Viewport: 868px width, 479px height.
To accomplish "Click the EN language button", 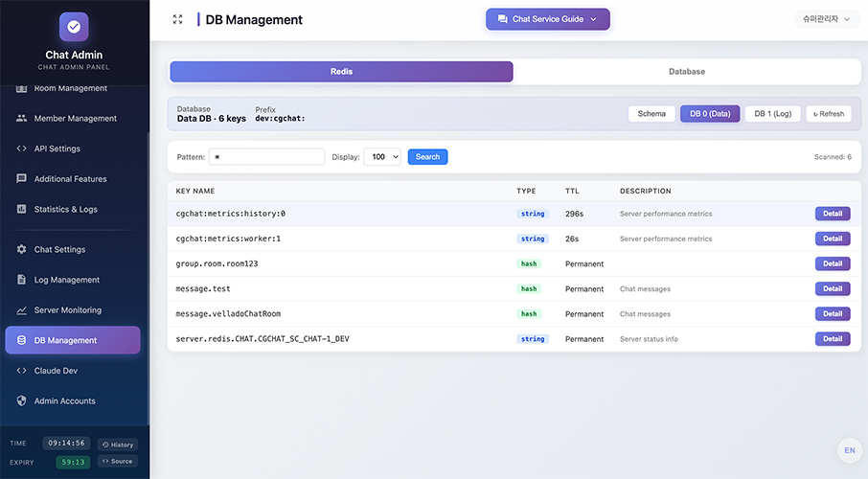I will pyautogui.click(x=849, y=450).
